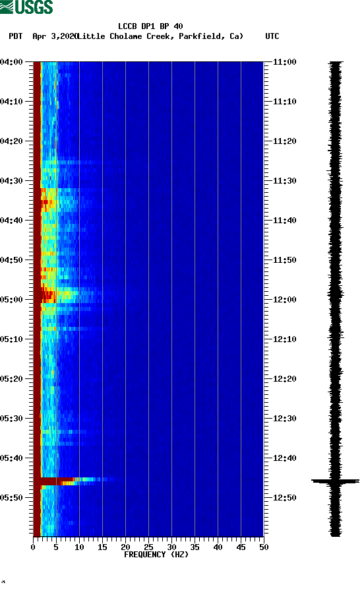Click the red energy burst near 05:00 PDT
Viewport: 364px width, 589px height.
[x=48, y=296]
